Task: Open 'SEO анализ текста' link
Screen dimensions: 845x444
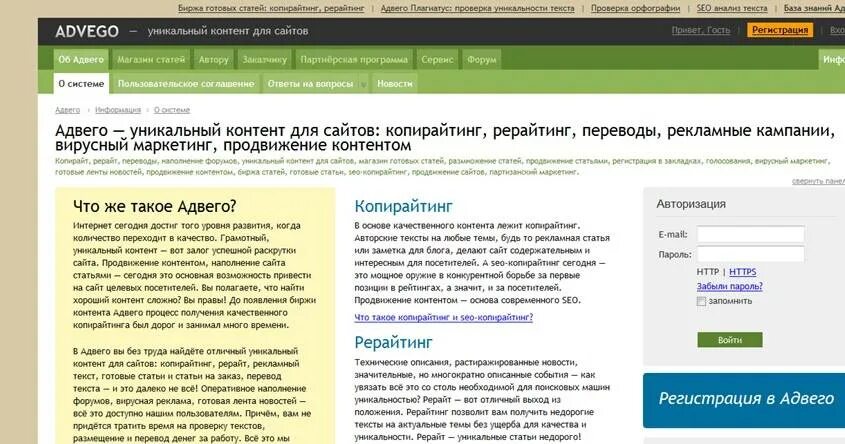Action: pos(732,8)
